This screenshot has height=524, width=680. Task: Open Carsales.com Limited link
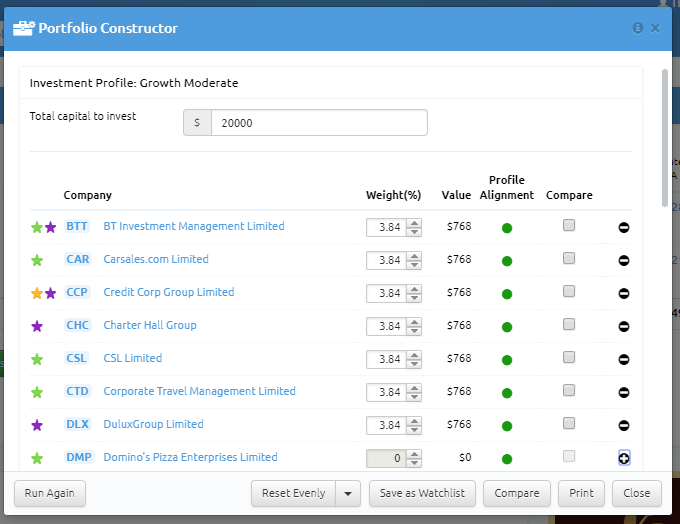pos(156,259)
